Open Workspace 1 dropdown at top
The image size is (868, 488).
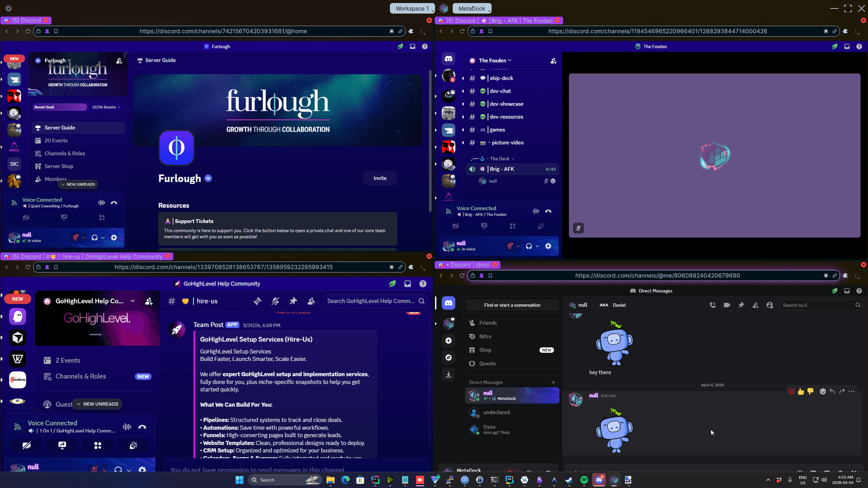(x=412, y=9)
